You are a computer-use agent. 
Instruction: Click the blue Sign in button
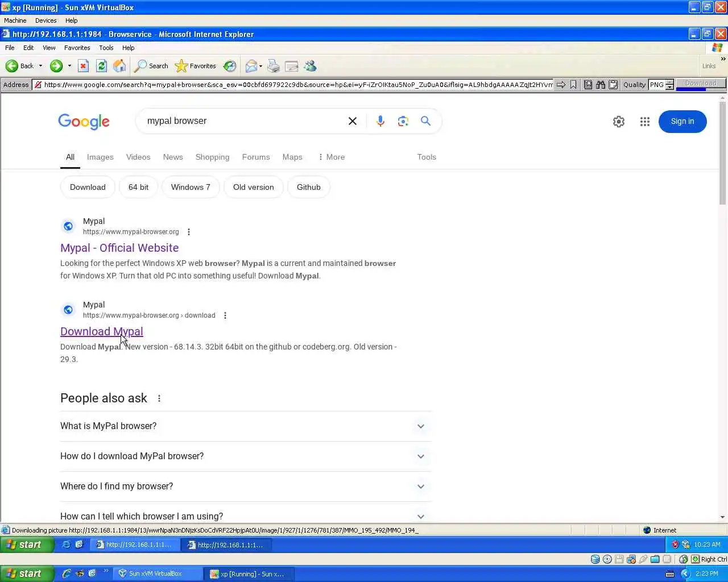pos(682,122)
